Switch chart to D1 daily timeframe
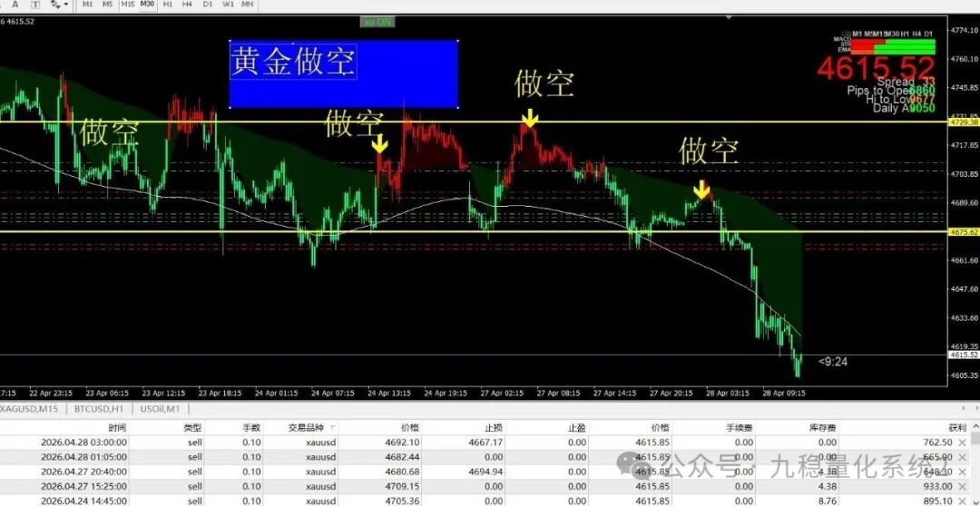980x506 pixels. click(208, 4)
